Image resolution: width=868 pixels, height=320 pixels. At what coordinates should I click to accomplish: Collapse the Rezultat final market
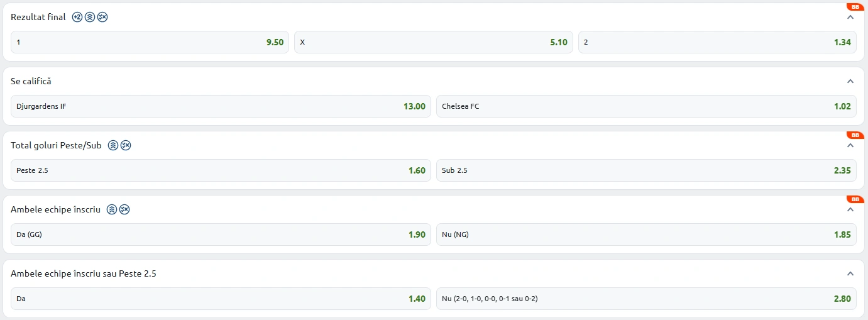(850, 17)
